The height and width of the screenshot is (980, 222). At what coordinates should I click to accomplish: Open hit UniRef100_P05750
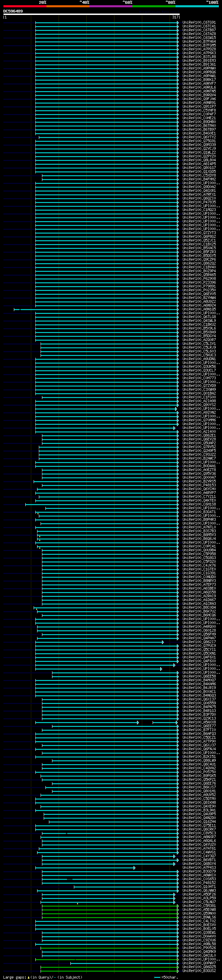point(199,772)
